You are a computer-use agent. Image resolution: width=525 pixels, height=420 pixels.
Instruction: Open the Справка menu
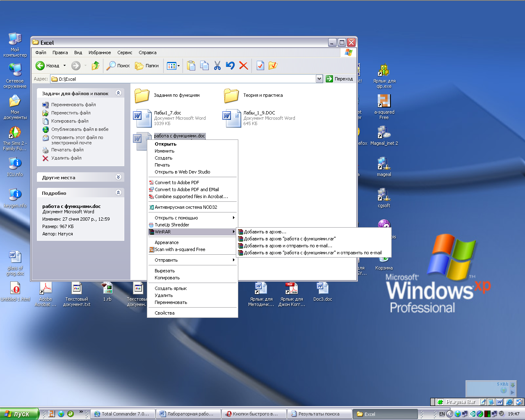[x=148, y=52]
